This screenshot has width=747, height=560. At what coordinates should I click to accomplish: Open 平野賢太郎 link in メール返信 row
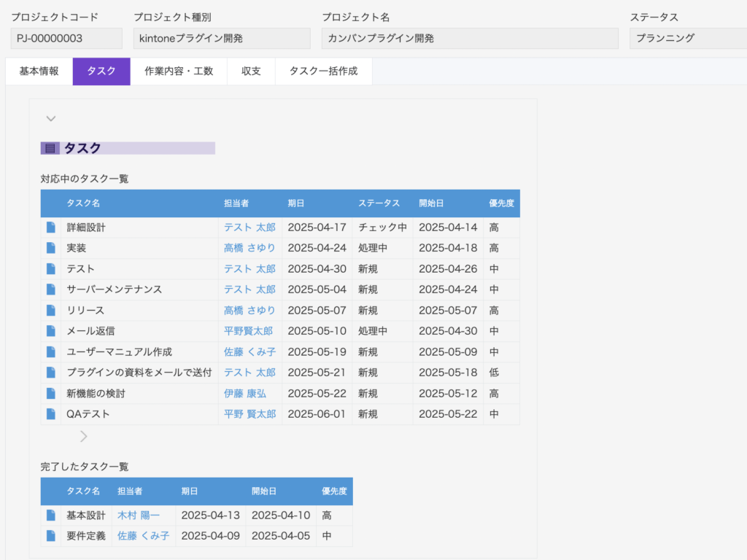pos(248,330)
